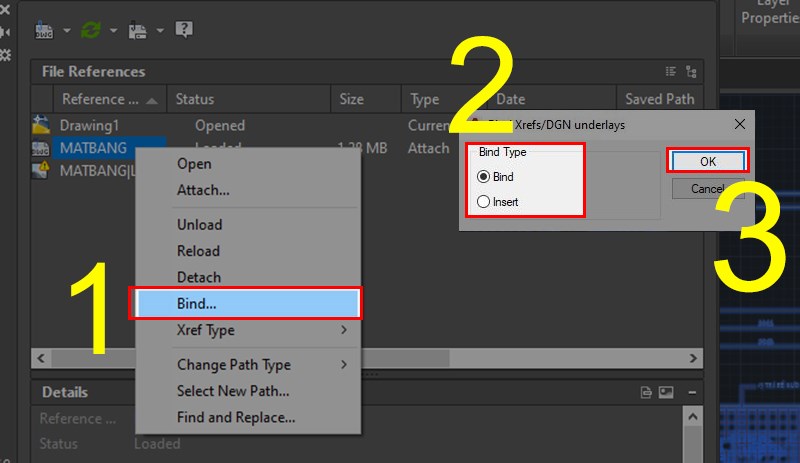Open dropdown arrow next to Attach DWG icon
Screen dimensions: 800x463
click(67, 31)
